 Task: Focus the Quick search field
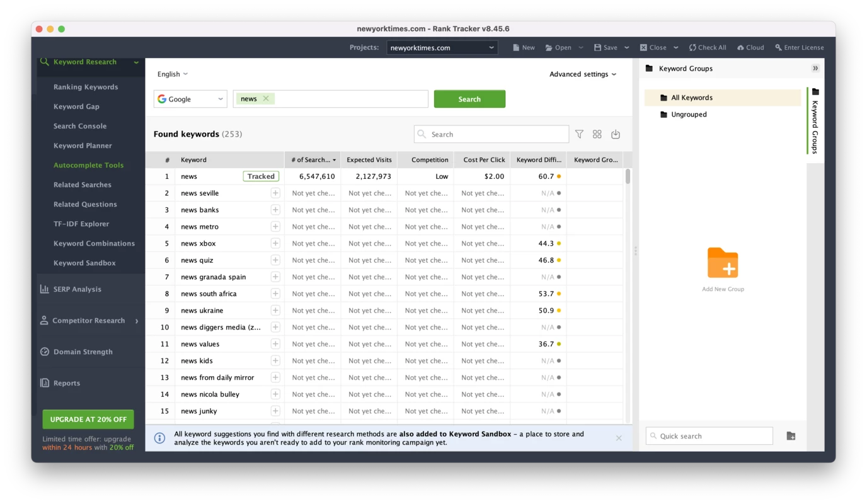point(709,436)
